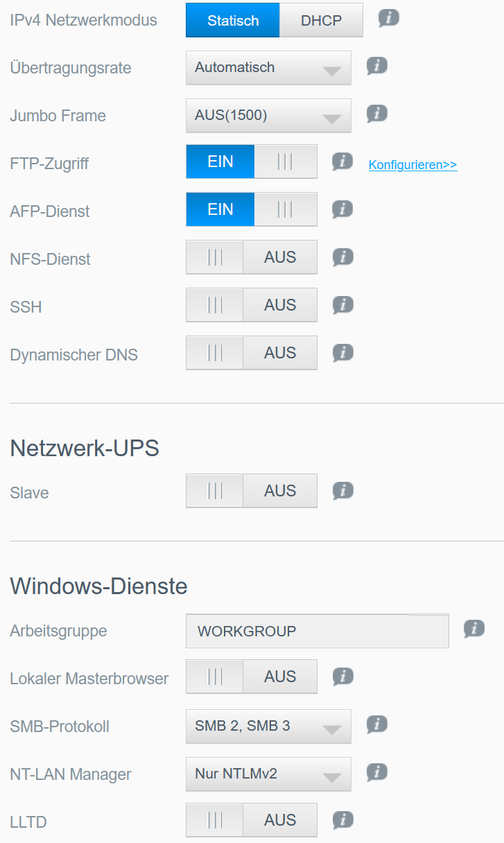Select the DHCP network mode

[322, 20]
